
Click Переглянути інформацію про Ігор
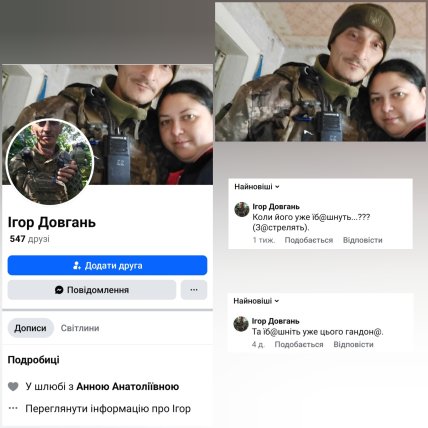pyautogui.click(x=108, y=408)
